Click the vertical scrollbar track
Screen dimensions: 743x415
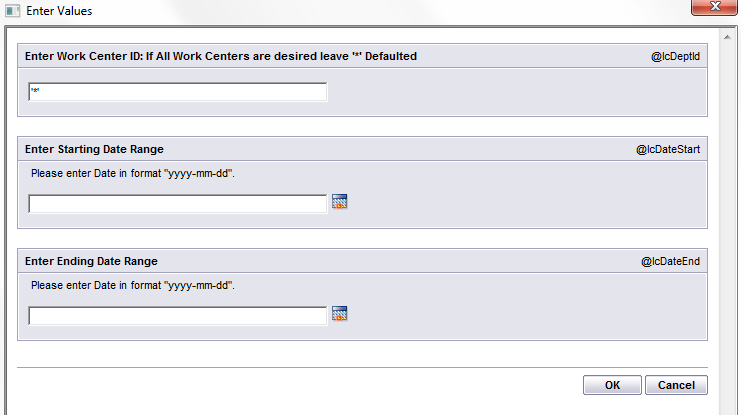click(x=727, y=227)
